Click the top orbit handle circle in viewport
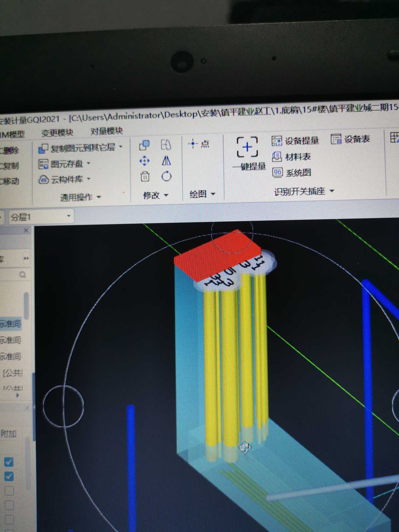This screenshot has width=399, height=532. click(x=232, y=232)
